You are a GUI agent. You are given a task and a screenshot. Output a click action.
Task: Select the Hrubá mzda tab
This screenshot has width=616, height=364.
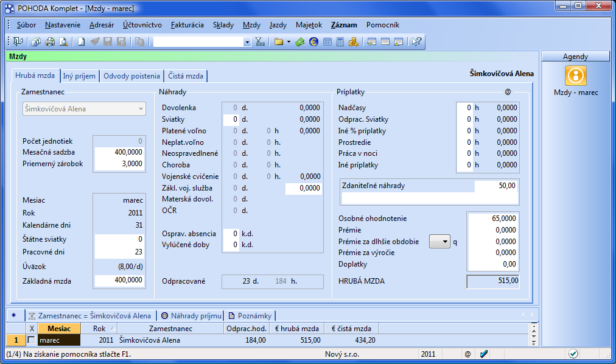(35, 75)
